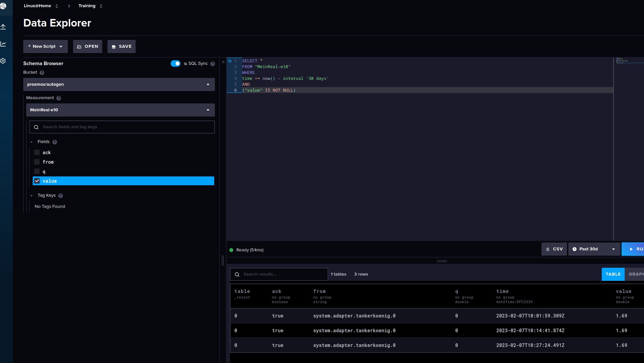Collapse the Fields section

pyautogui.click(x=31, y=142)
